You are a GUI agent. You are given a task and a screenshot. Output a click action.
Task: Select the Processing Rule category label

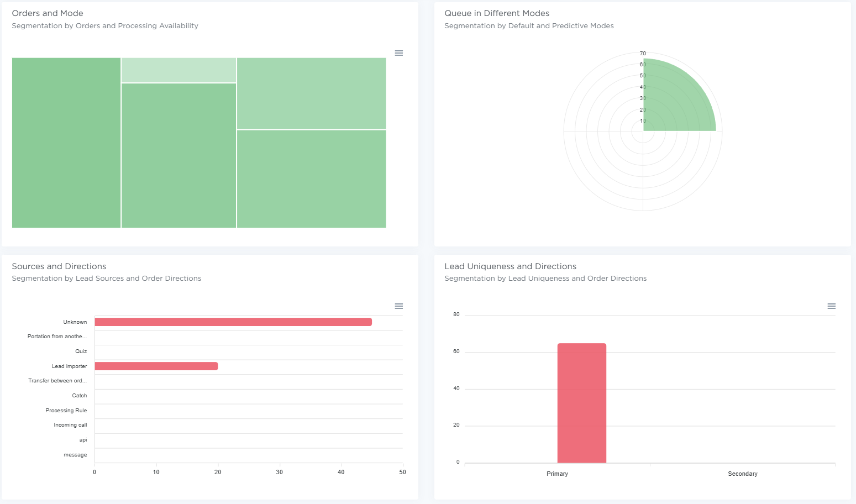(66, 411)
